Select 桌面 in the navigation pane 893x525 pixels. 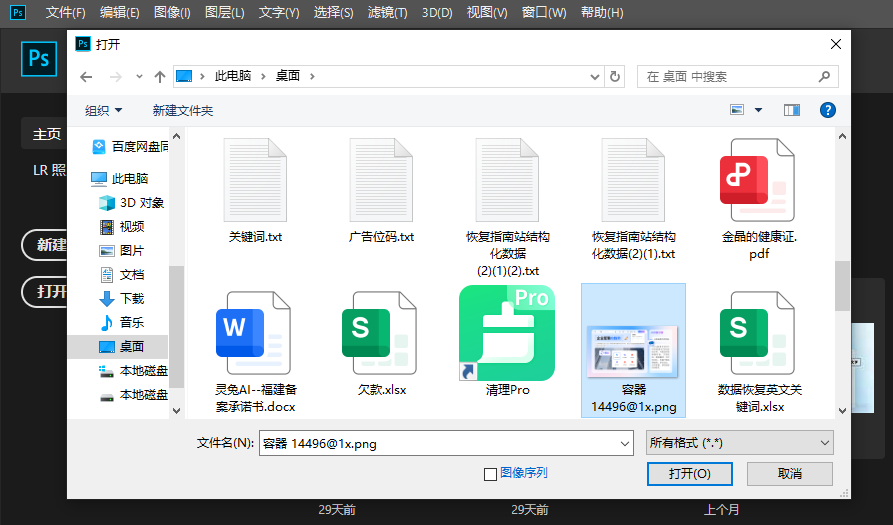(118, 347)
